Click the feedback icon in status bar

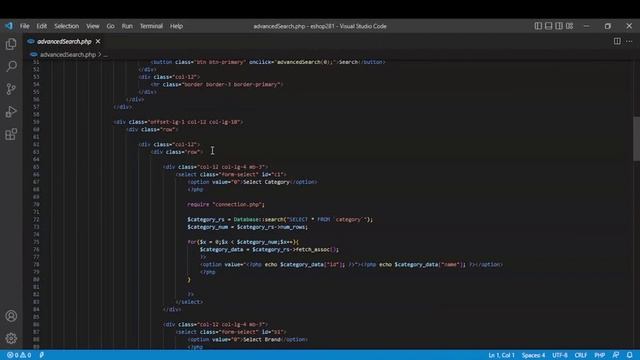point(616,355)
